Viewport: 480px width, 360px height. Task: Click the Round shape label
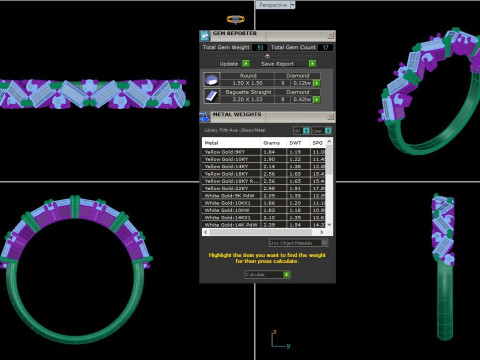coord(248,76)
